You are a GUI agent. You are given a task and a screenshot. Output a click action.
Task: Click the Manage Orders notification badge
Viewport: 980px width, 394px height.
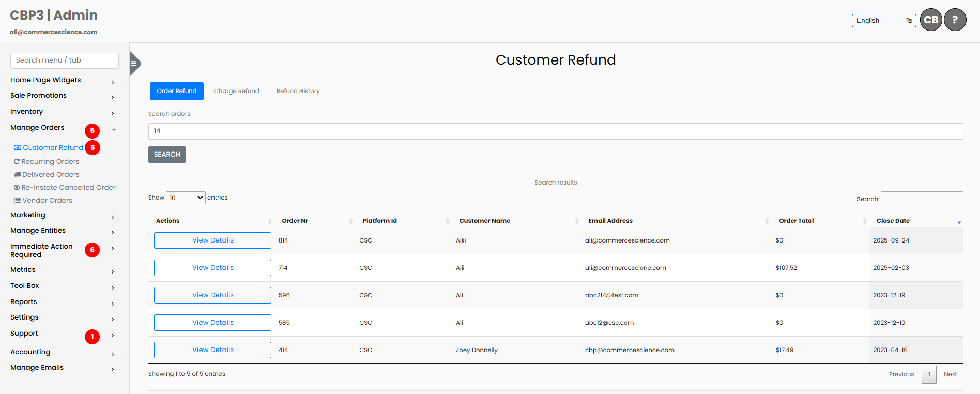tap(92, 131)
